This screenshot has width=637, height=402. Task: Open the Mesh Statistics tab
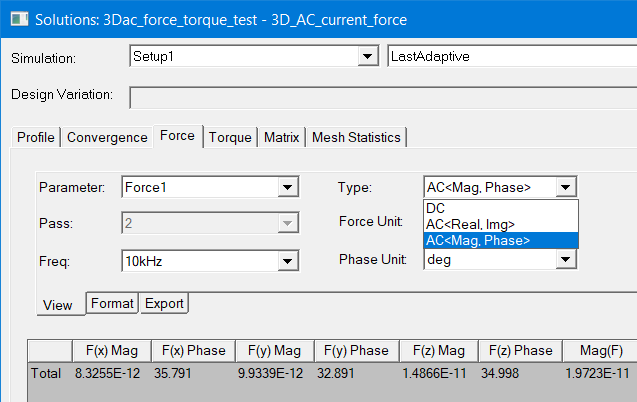click(356, 137)
